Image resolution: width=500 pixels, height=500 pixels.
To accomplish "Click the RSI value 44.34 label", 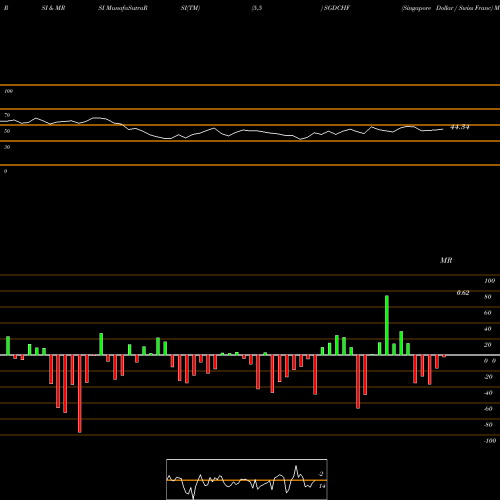I will 460,127.
